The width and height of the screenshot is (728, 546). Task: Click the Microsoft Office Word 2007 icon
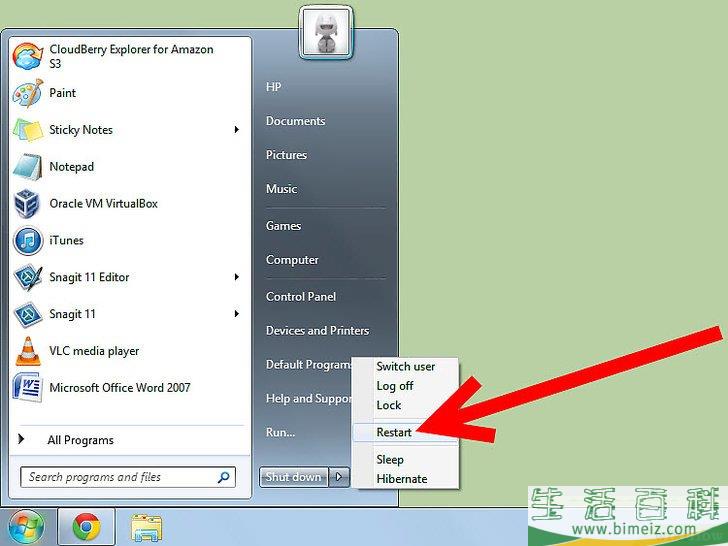28,387
